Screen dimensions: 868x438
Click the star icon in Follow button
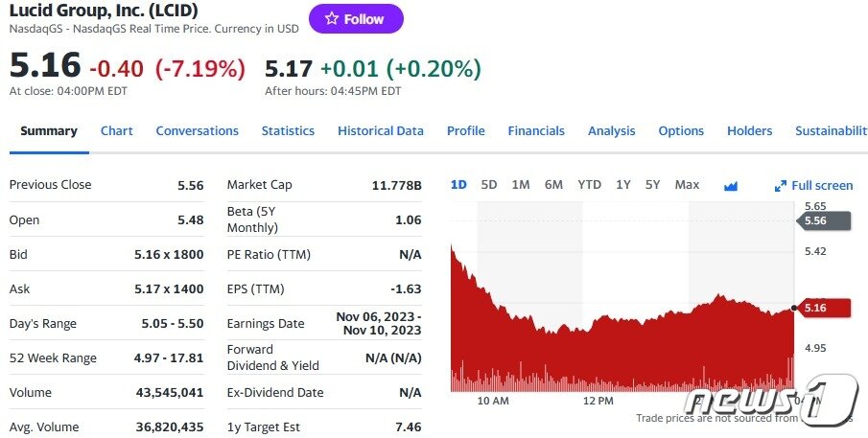click(x=331, y=19)
